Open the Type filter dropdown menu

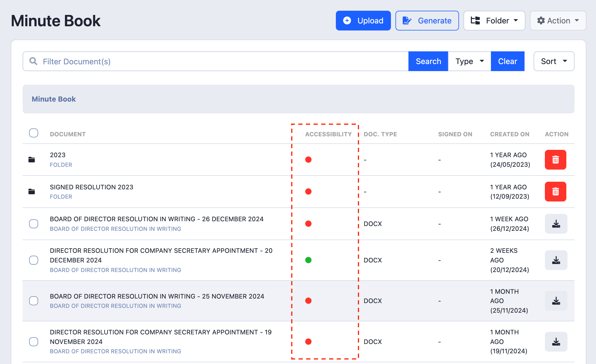[x=469, y=61]
